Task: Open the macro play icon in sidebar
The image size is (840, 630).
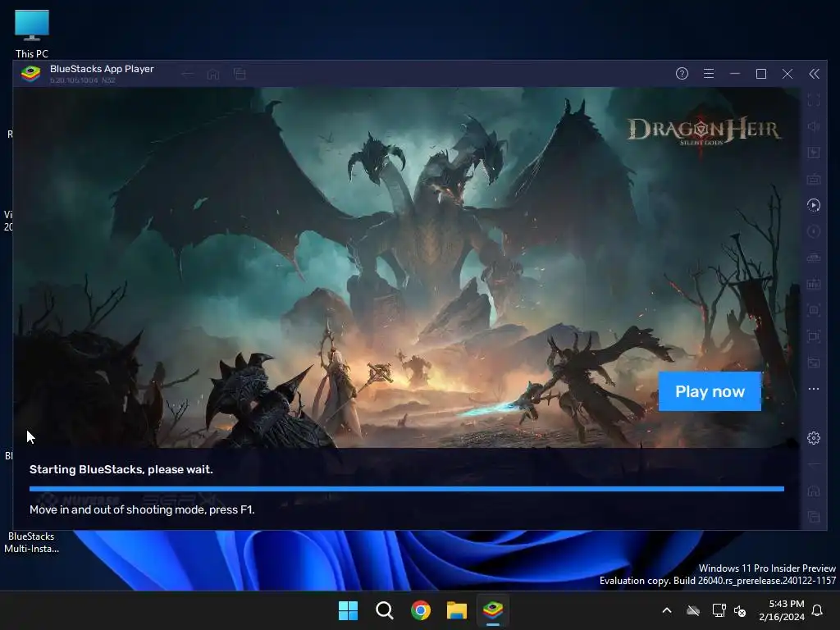Action: coord(813,205)
